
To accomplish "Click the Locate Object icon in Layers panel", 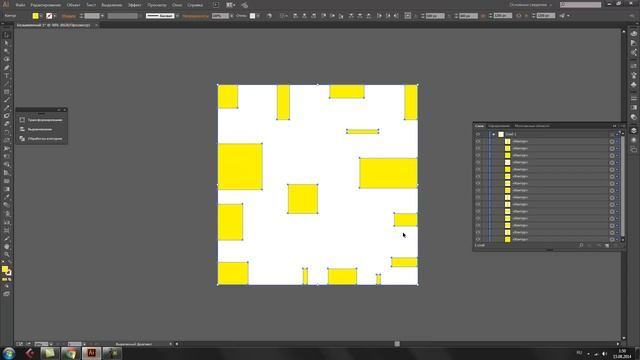I will point(581,245).
